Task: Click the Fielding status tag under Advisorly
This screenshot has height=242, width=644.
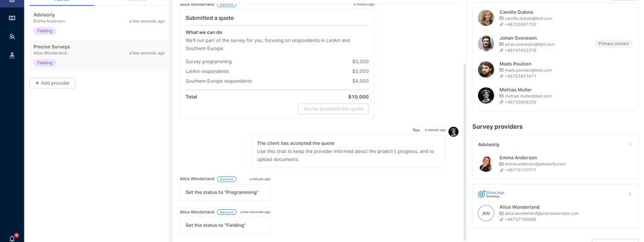Action: (x=45, y=31)
